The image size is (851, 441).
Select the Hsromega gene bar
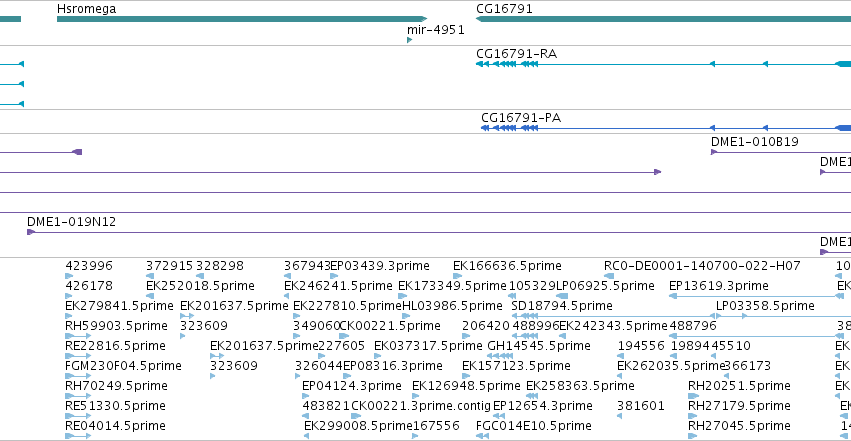(x=242, y=20)
